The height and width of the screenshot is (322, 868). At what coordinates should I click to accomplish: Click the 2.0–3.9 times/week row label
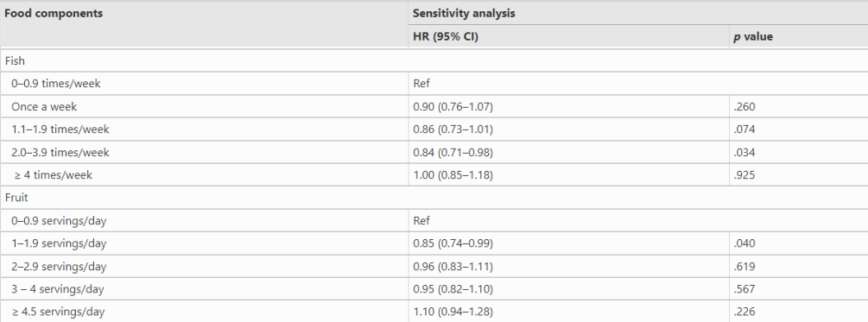pos(60,152)
